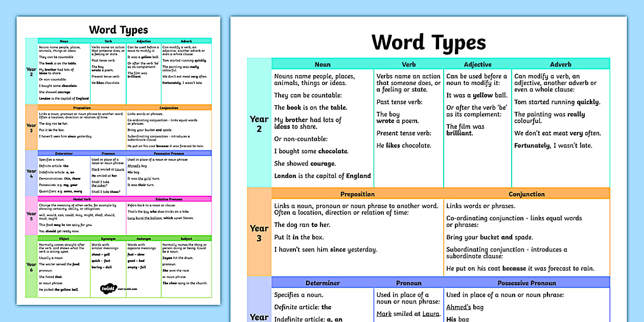The width and height of the screenshot is (644, 322).
Task: Select the Determiner header on the purple band
Action: [323, 283]
